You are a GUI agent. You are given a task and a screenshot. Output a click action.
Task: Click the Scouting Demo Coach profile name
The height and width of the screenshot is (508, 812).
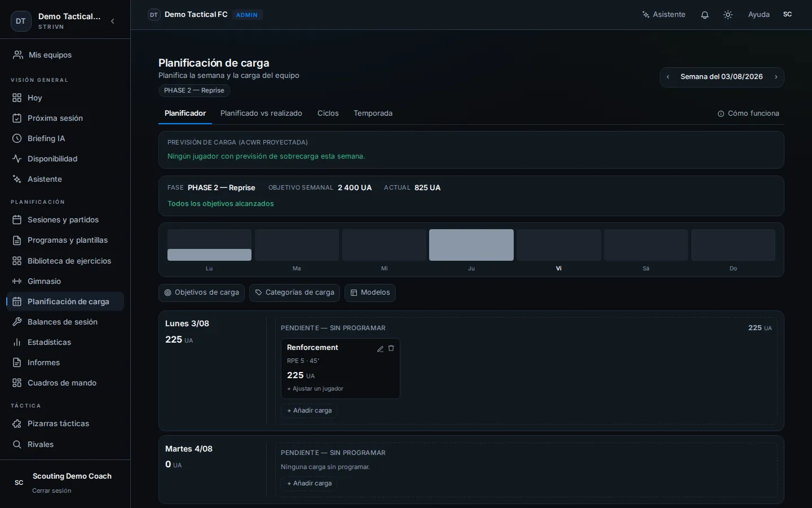(72, 476)
